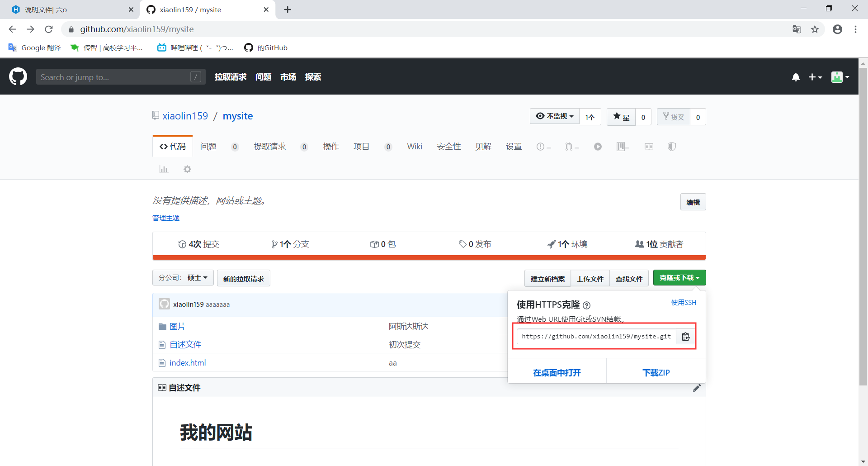The width and height of the screenshot is (868, 466).
Task: Reload the page
Action: [x=49, y=29]
